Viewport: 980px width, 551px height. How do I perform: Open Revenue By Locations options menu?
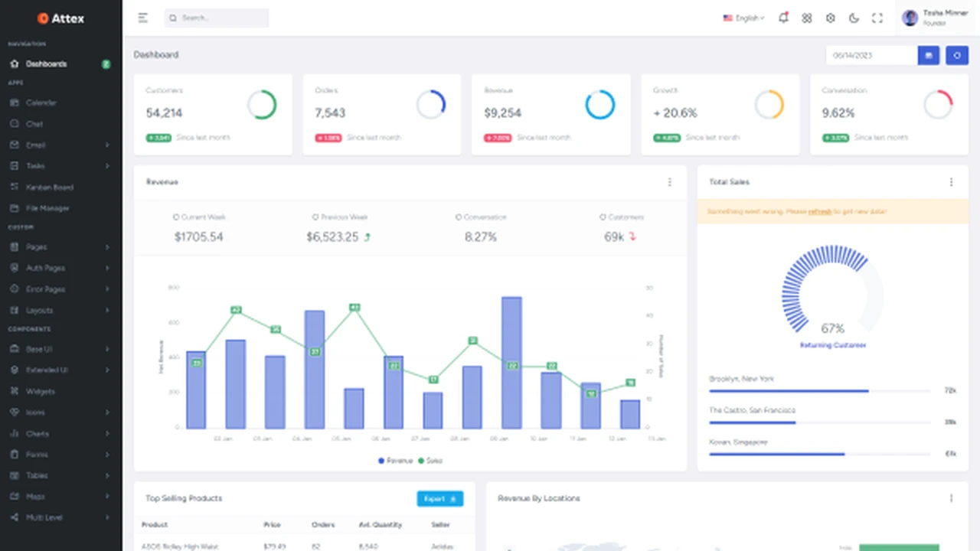(x=952, y=498)
